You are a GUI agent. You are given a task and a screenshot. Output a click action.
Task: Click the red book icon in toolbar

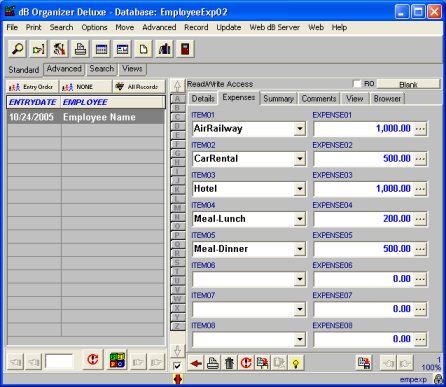coord(185,49)
